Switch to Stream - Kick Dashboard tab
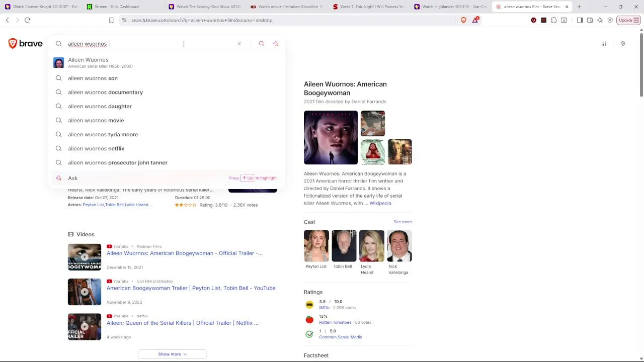Screen dimensions: 644x362 tap(123, 7)
